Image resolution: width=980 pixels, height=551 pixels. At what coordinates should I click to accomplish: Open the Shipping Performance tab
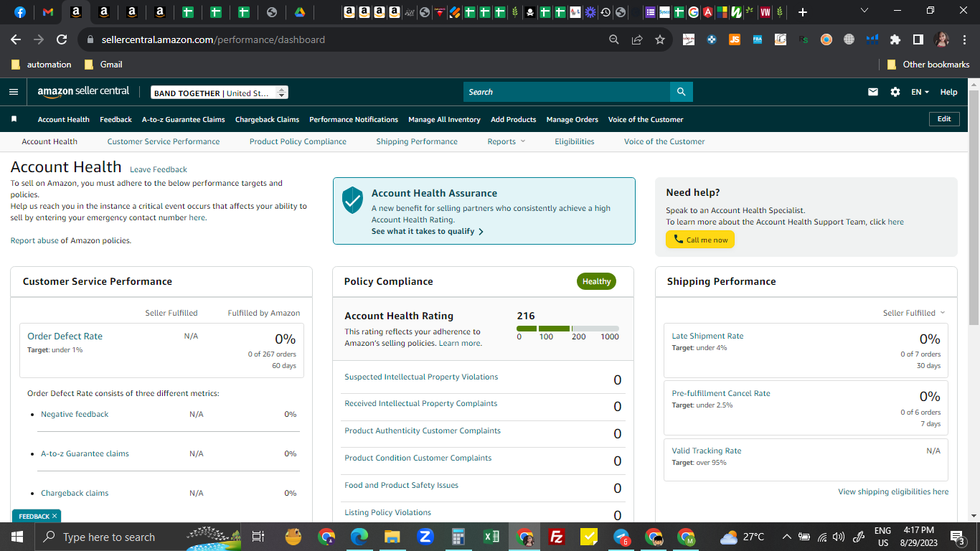pyautogui.click(x=417, y=141)
